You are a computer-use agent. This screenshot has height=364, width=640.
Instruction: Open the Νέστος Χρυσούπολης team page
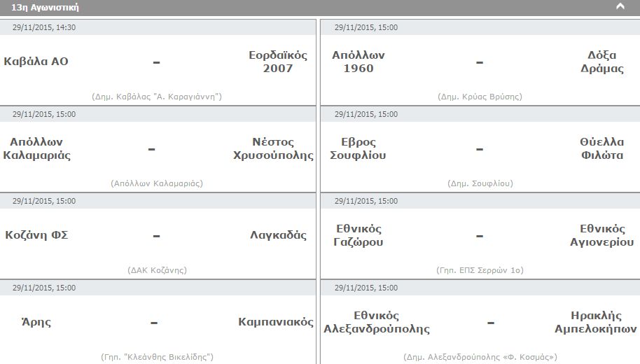(x=273, y=148)
